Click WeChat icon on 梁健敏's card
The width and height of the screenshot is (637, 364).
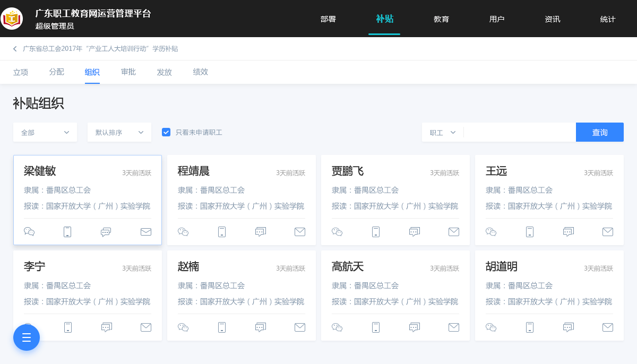pyautogui.click(x=29, y=232)
